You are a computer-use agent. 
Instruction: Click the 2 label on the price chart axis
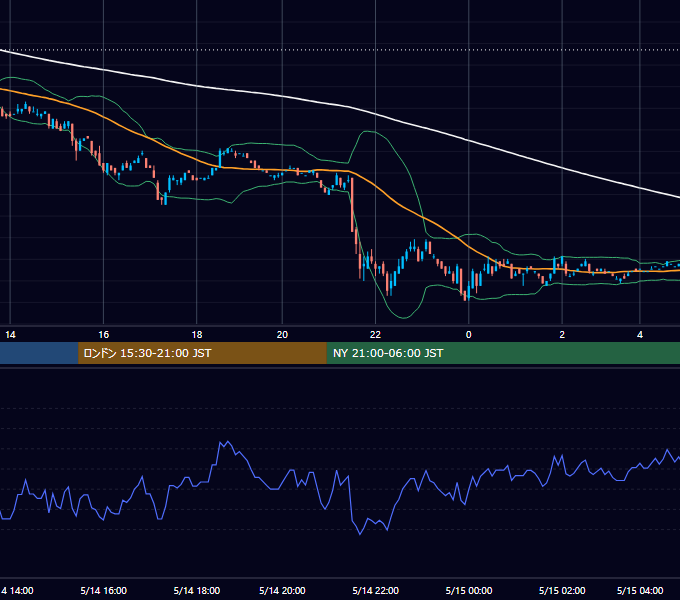coord(562,335)
